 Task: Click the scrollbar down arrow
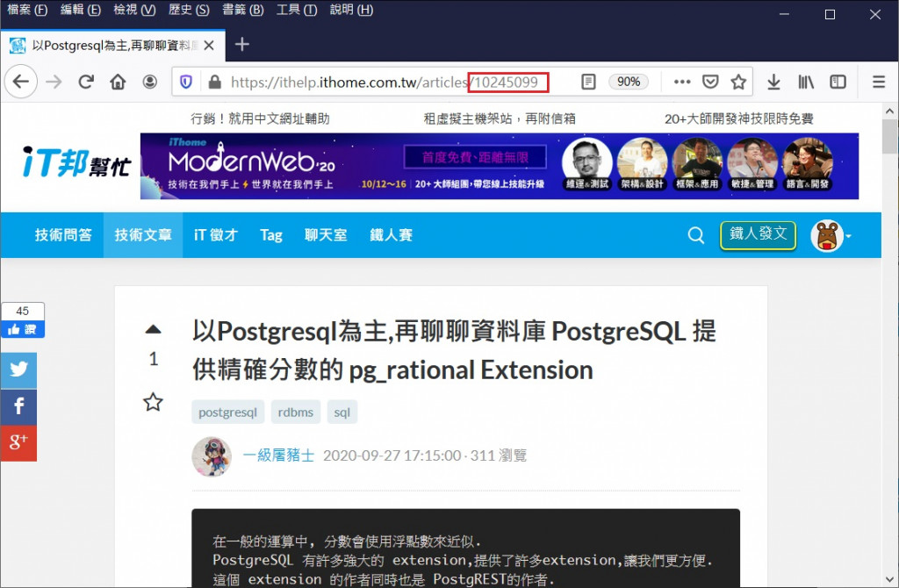(x=889, y=579)
